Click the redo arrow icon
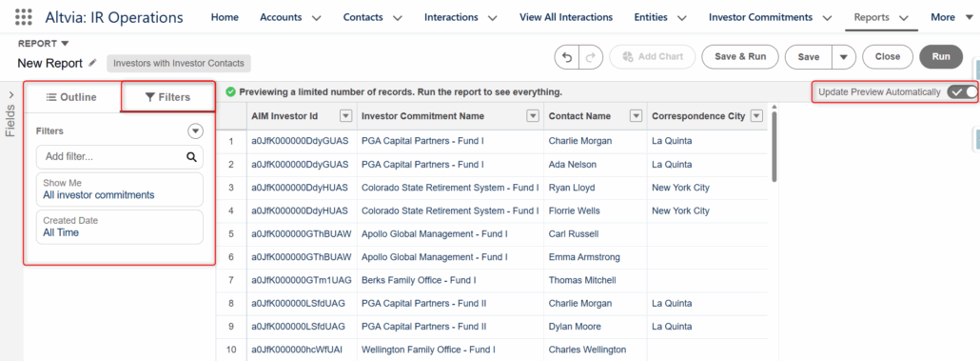Screen dimensions: 980x361 [x=590, y=57]
